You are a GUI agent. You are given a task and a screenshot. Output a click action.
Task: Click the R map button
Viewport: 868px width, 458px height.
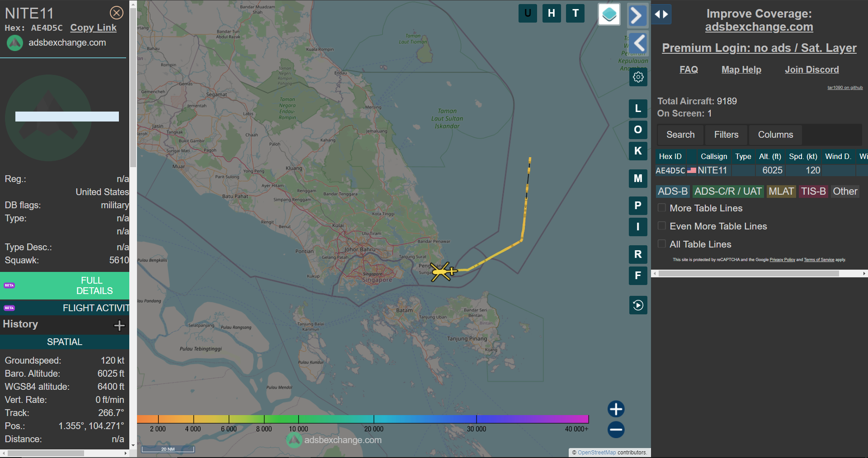638,254
